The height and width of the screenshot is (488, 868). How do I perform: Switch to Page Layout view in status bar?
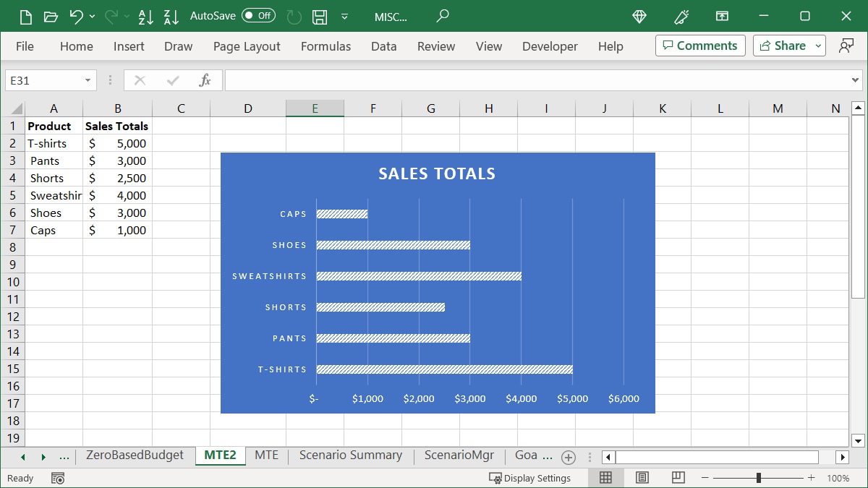(x=642, y=477)
